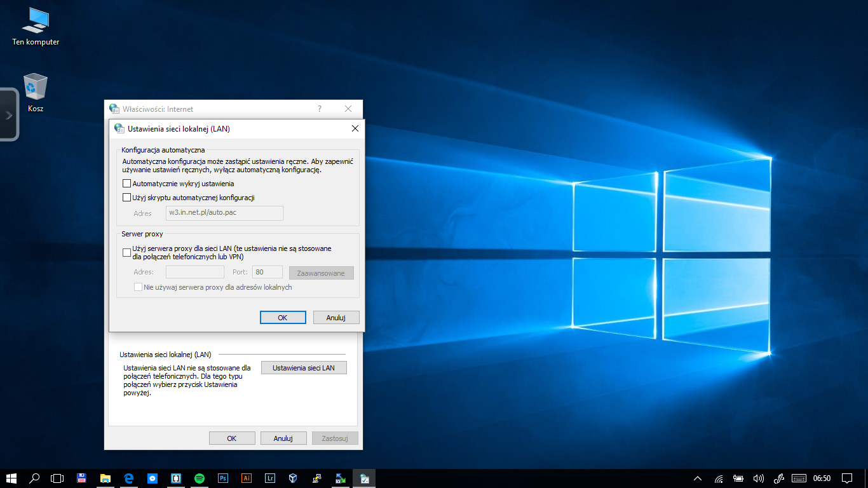Click Serwer proxy group label
868x488 pixels.
142,234
